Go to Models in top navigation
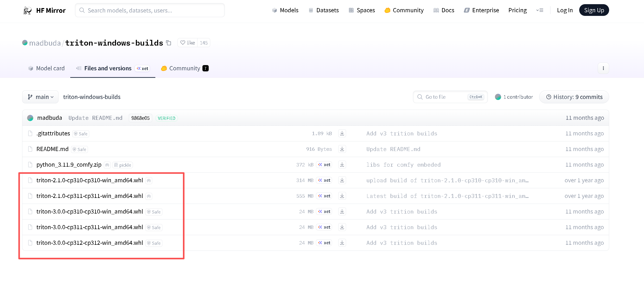 [285, 10]
